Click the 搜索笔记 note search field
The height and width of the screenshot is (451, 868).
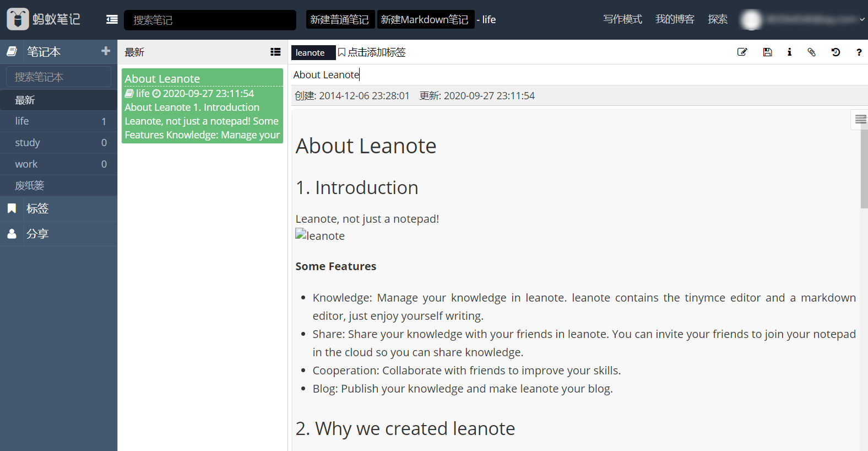(210, 20)
